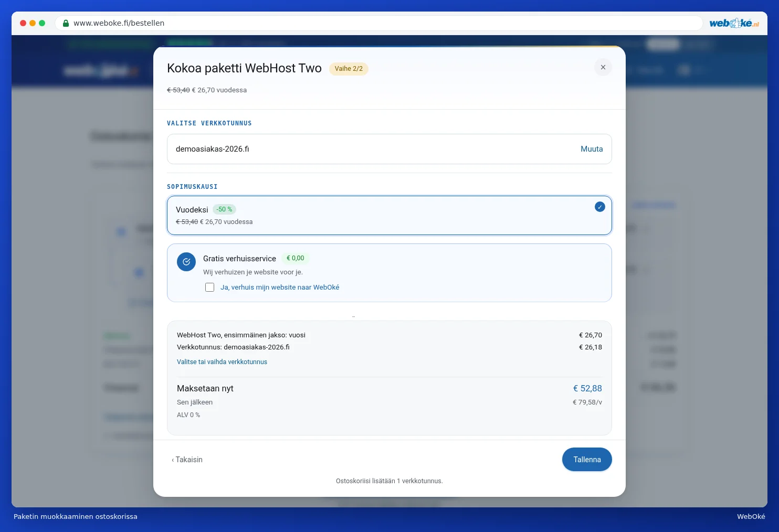
Task: Click the -50 % discount badge
Action: click(224, 209)
